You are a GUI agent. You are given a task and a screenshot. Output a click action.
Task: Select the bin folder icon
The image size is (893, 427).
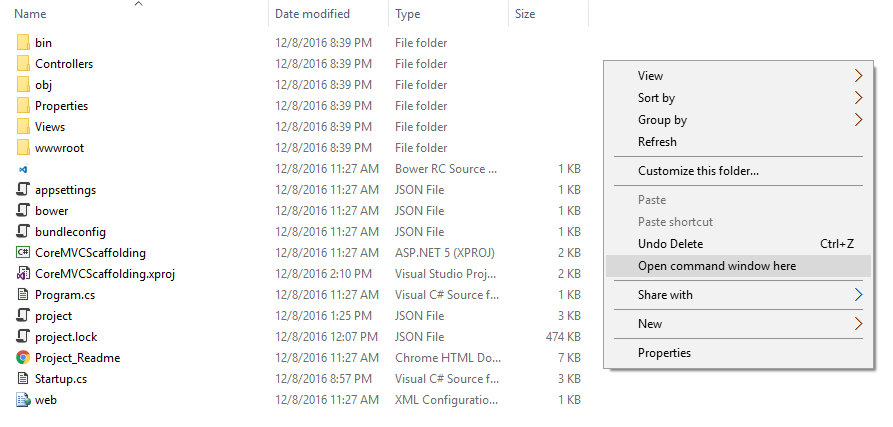coord(23,43)
